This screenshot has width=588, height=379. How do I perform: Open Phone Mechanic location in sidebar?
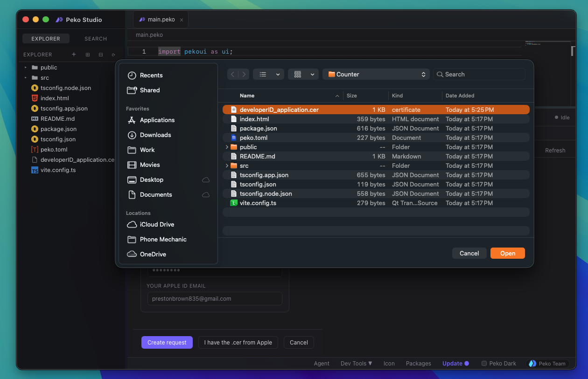tap(163, 239)
